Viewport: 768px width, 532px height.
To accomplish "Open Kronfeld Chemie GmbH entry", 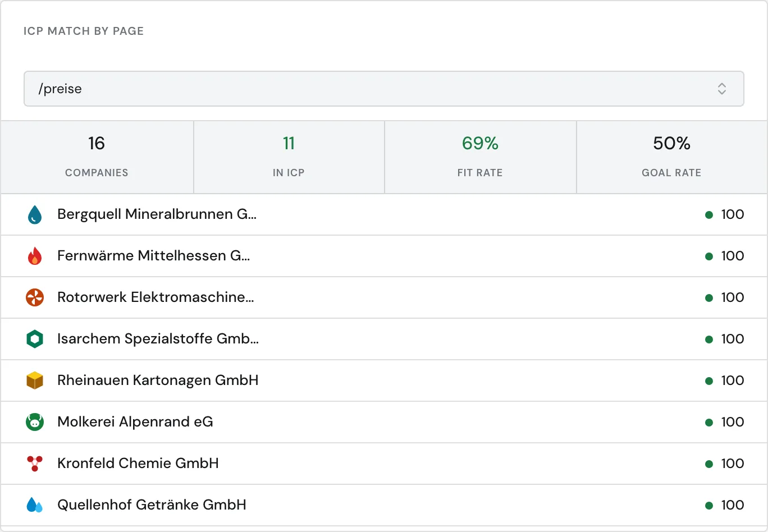I will (384, 464).
